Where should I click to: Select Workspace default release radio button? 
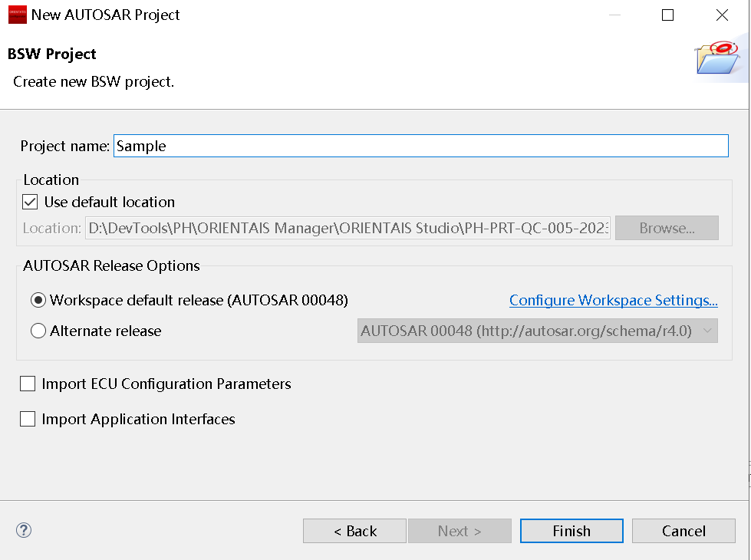(x=38, y=300)
